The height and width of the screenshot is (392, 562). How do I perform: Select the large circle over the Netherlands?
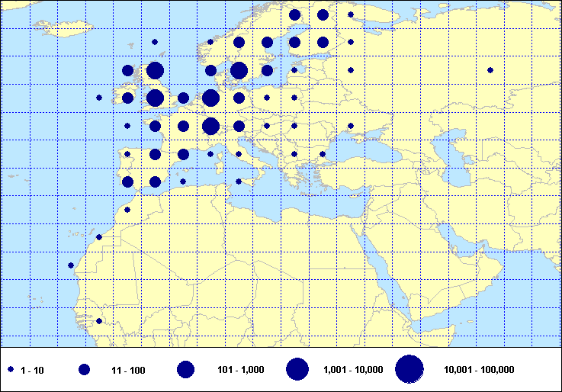click(211, 98)
